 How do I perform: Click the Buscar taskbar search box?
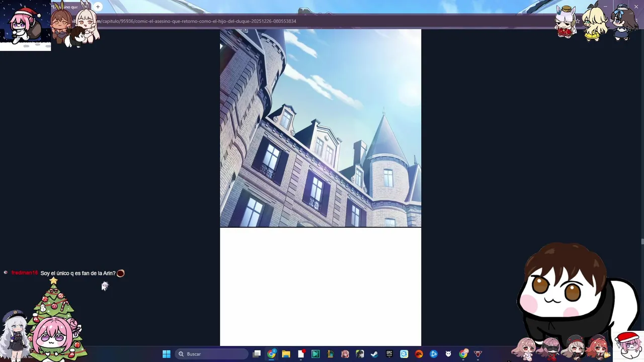(x=211, y=354)
